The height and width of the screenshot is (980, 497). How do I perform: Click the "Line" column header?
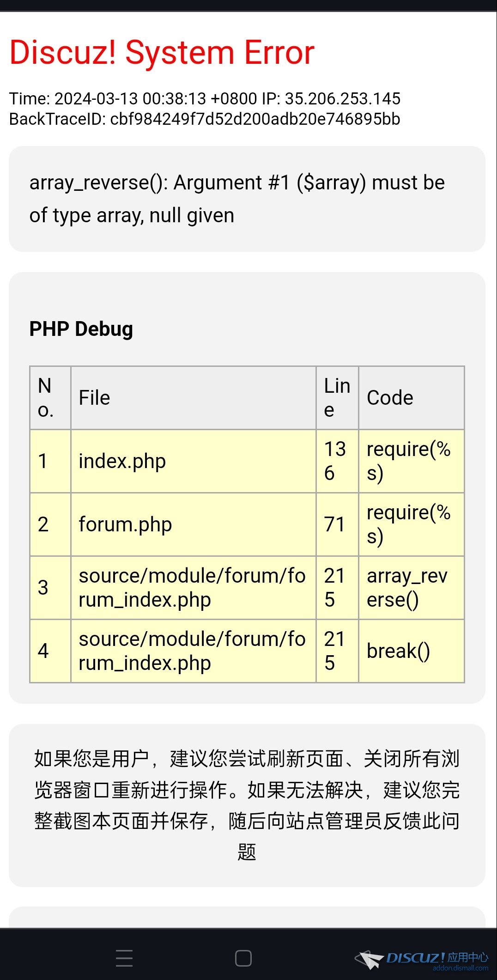click(337, 398)
